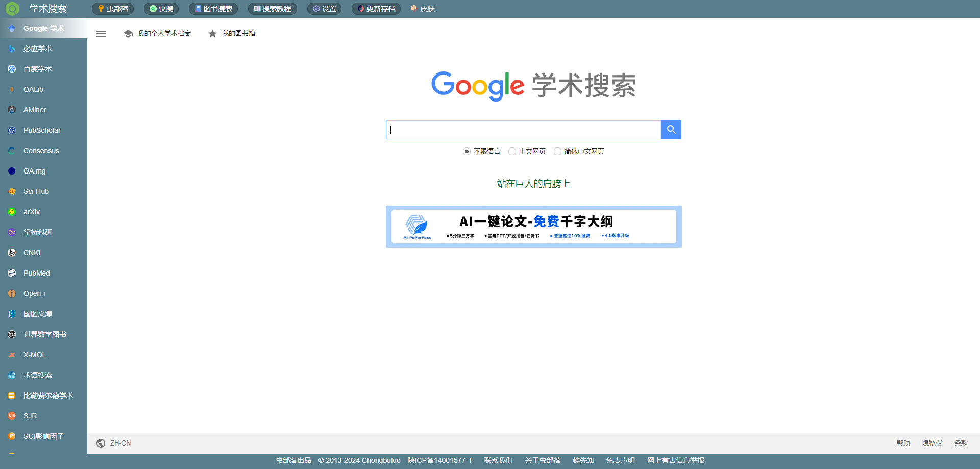Focus the Google Scholar search input
Image resolution: width=980 pixels, height=469 pixels.
tap(523, 130)
